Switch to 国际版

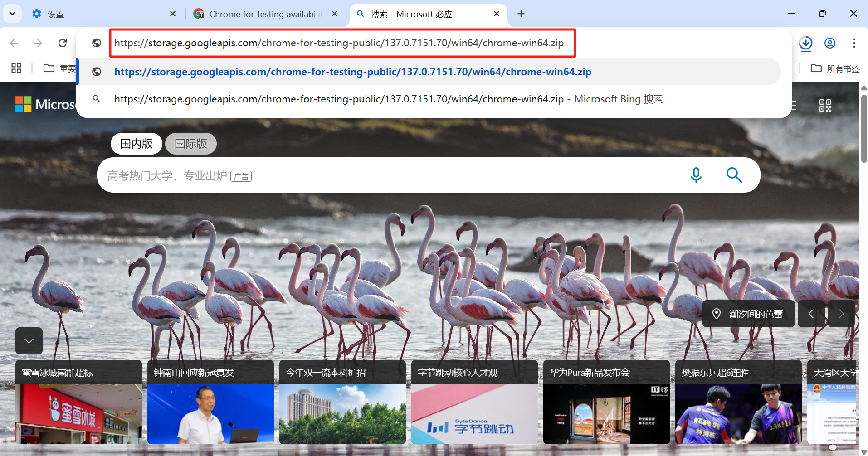(x=190, y=144)
